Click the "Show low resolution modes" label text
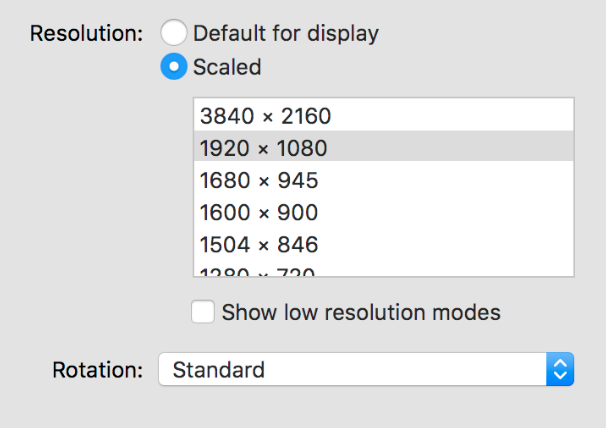 (361, 312)
